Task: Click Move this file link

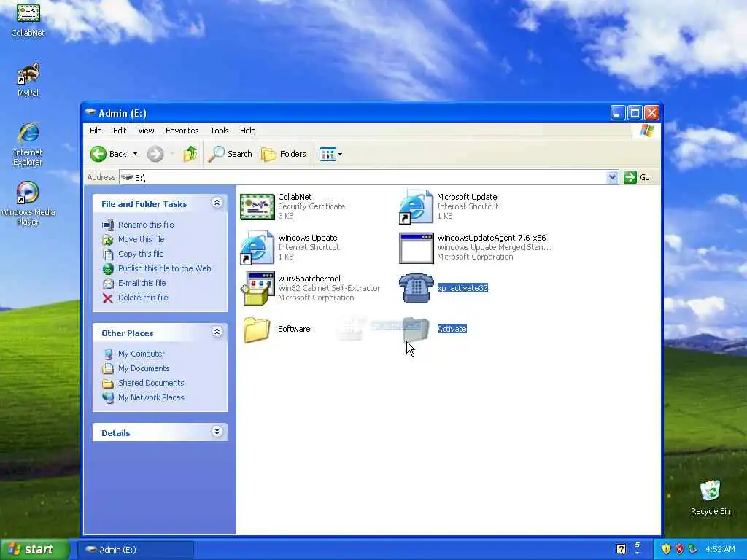Action: click(x=141, y=239)
